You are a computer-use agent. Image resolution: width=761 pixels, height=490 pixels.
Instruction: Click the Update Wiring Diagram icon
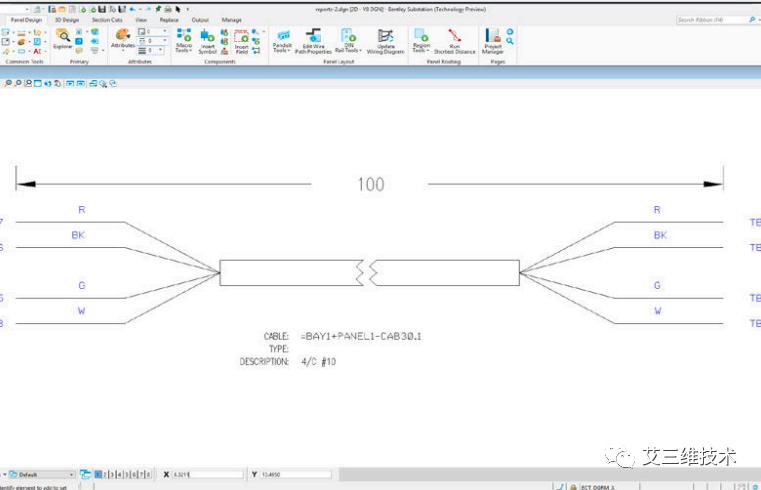385,41
